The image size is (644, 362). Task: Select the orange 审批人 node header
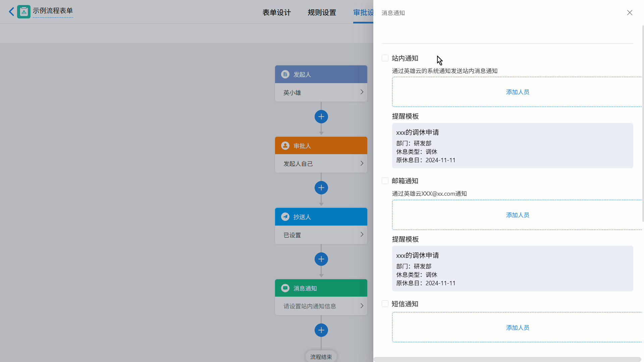point(321,146)
